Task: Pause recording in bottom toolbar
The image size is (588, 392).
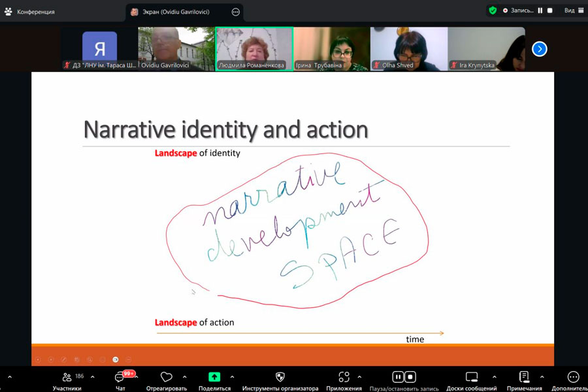Action: pos(397,377)
